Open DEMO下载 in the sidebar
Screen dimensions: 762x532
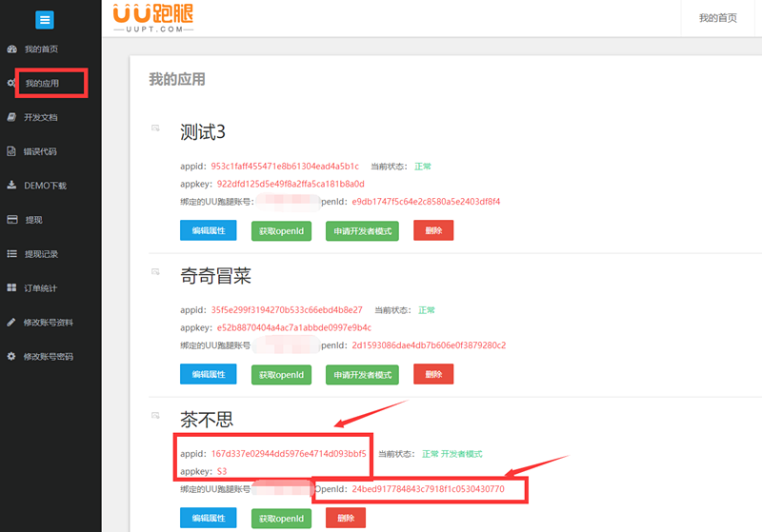[45, 186]
